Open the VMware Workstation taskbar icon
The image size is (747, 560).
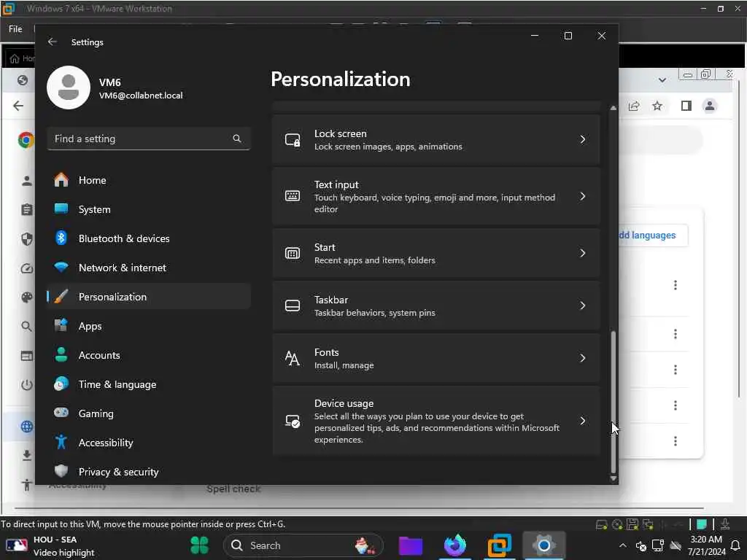point(499,545)
